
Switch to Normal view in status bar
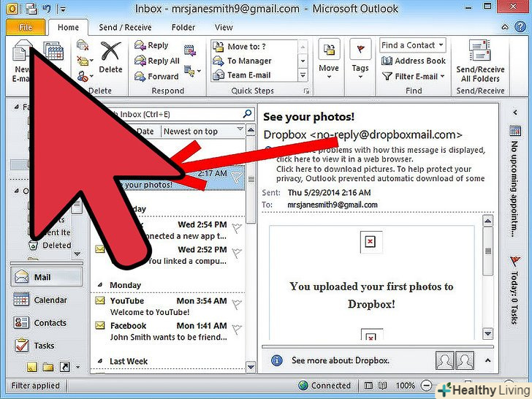click(x=368, y=385)
